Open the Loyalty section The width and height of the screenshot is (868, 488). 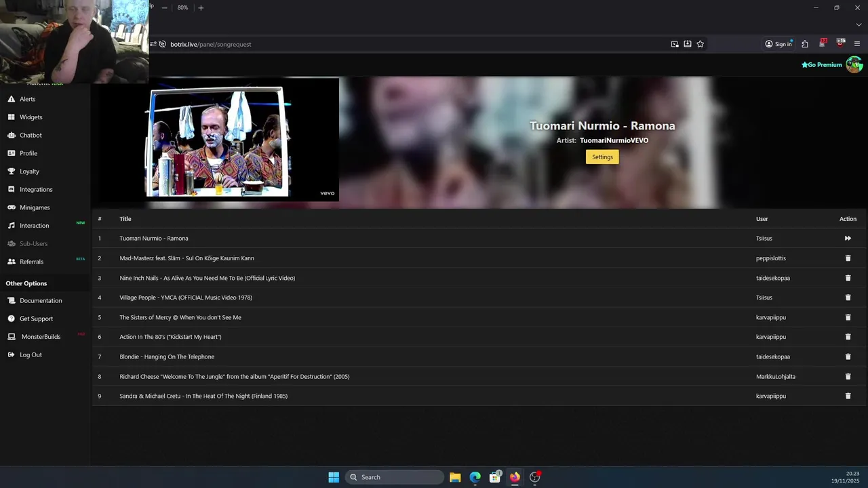[29, 171]
